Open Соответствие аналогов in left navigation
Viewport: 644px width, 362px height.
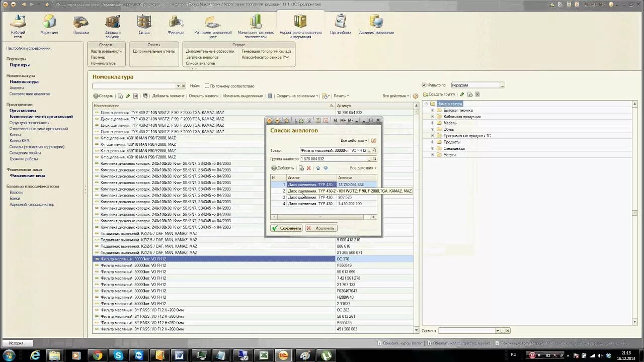click(30, 94)
